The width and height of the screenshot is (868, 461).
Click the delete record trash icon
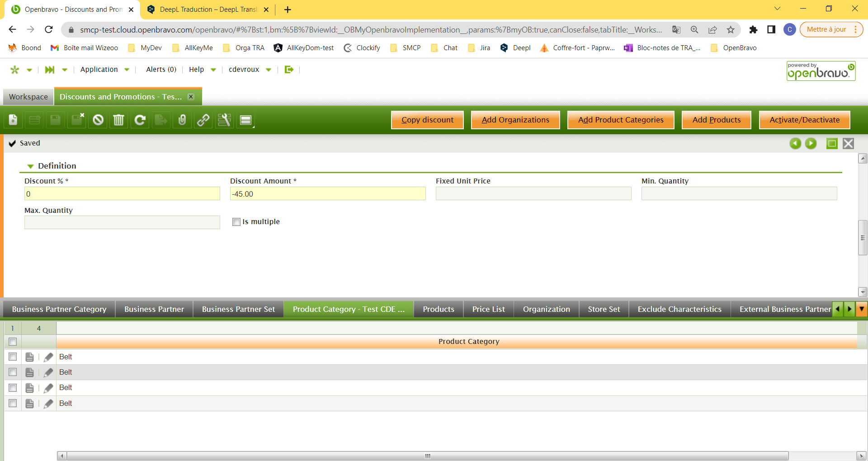click(x=118, y=120)
